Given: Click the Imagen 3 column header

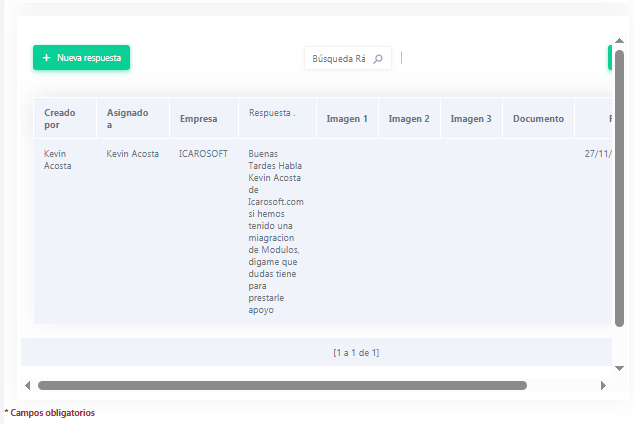Looking at the screenshot, I should click(x=471, y=119).
